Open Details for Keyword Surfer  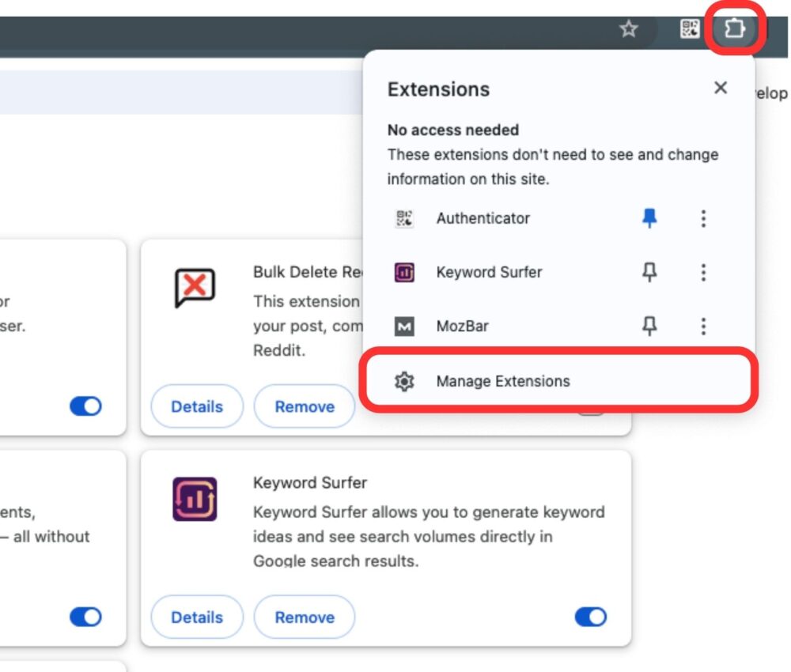[196, 617]
